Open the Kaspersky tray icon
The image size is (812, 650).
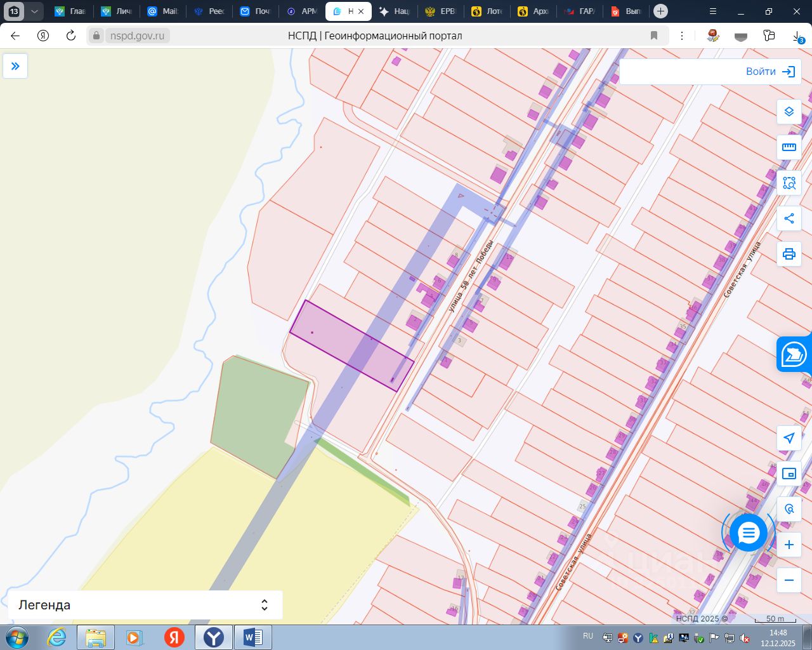pyautogui.click(x=653, y=638)
